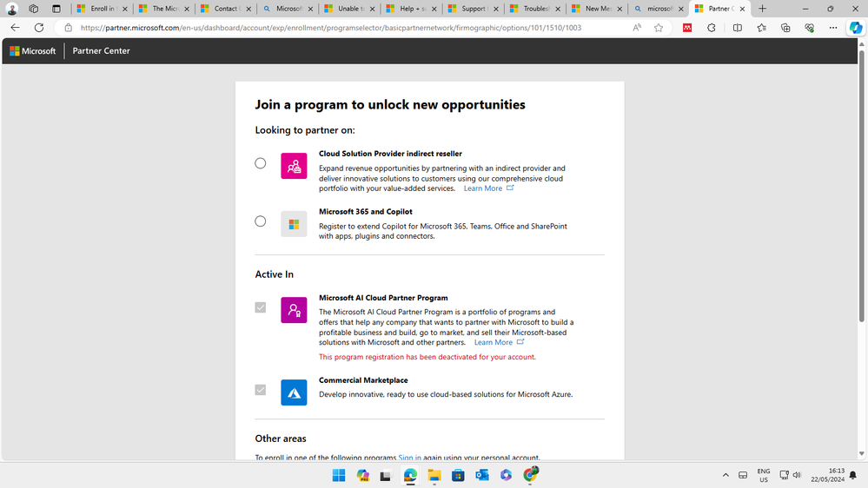Show hidden system tray icons
The height and width of the screenshot is (488, 868).
point(726,475)
